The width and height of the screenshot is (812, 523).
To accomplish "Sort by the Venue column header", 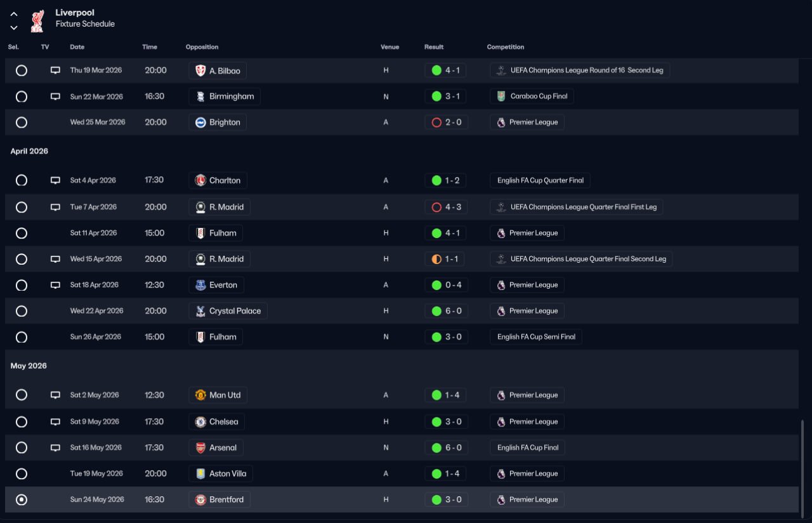I will pyautogui.click(x=390, y=47).
